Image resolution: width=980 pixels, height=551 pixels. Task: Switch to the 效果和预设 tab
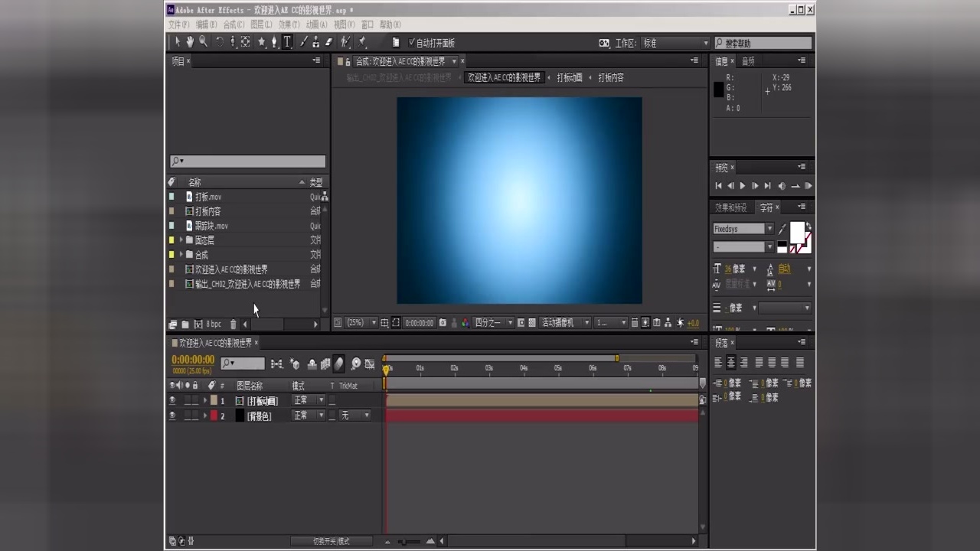point(730,207)
